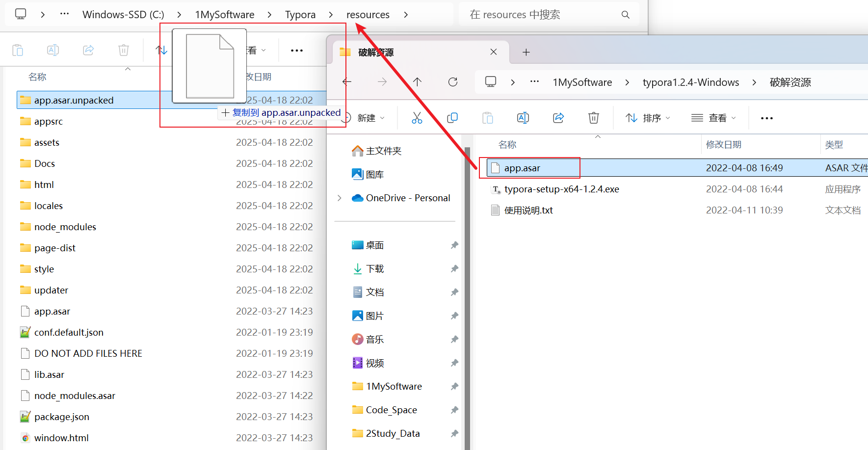Open the 排序 sort dropdown
This screenshot has height=450, width=868.
pyautogui.click(x=648, y=118)
